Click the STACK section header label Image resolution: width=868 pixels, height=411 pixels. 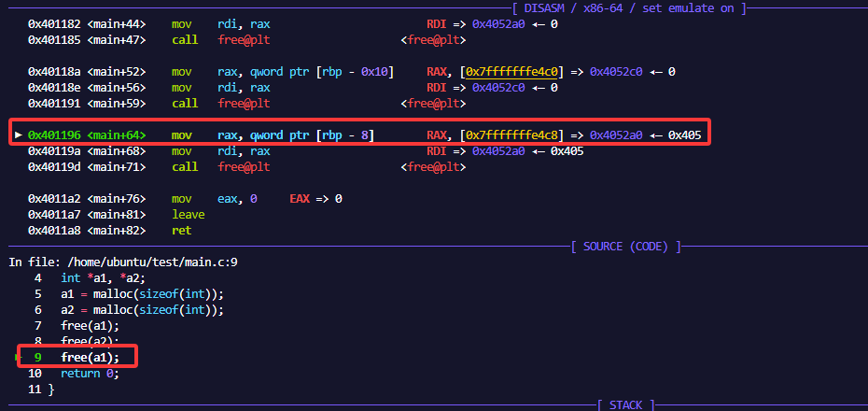click(627, 404)
